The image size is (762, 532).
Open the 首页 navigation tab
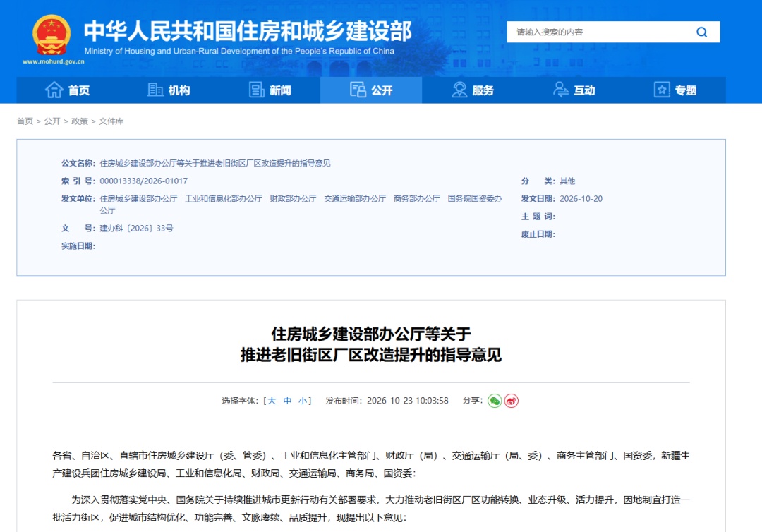click(x=68, y=90)
